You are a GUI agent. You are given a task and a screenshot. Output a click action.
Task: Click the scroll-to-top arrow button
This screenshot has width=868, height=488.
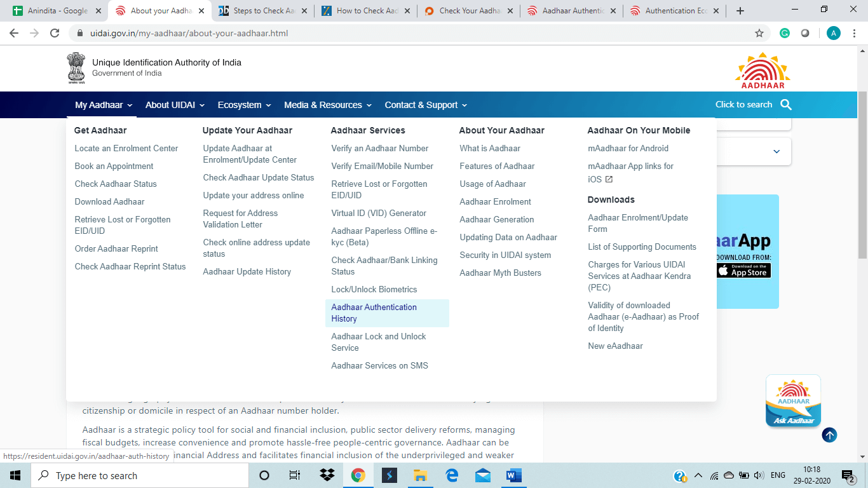[829, 435]
